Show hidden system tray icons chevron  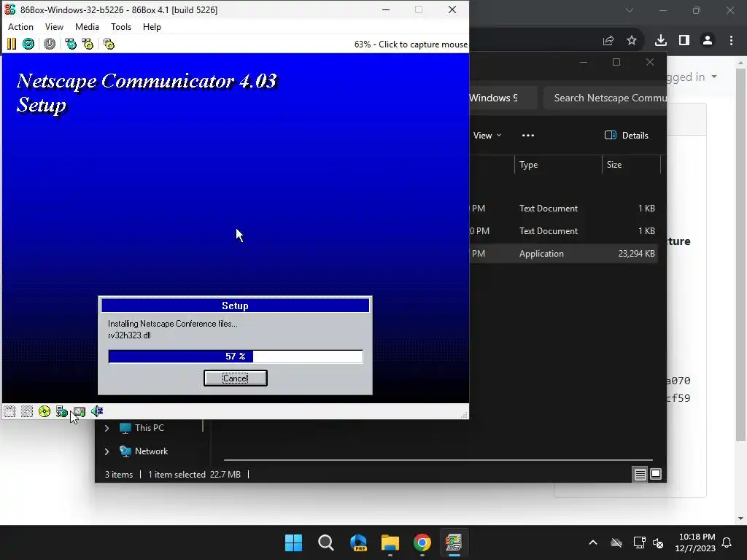[593, 542]
